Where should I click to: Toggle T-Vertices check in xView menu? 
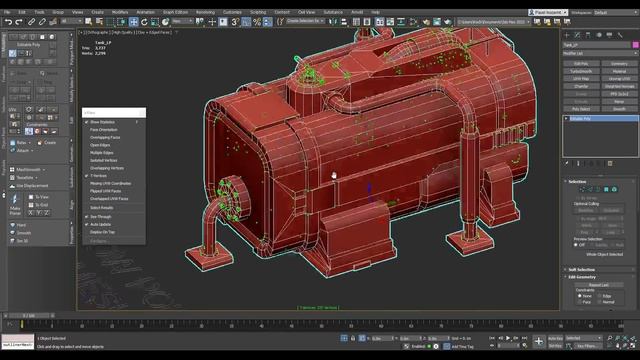click(x=98, y=176)
